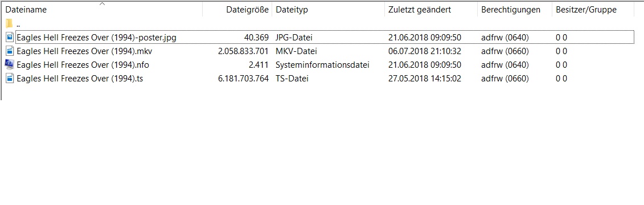Select Eagles Hell Freezes Over (1994).ts file
Screen dimensions: 644x205
pos(80,78)
